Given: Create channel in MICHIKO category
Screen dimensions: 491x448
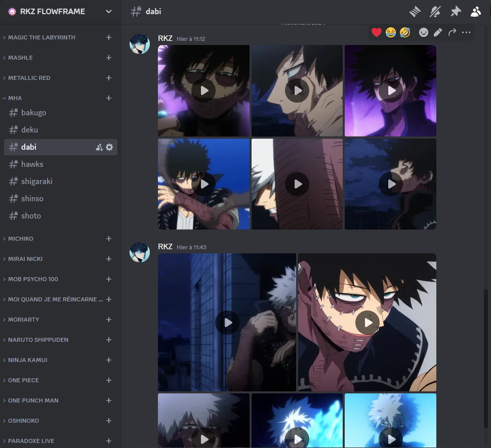Looking at the screenshot, I should click(109, 239).
